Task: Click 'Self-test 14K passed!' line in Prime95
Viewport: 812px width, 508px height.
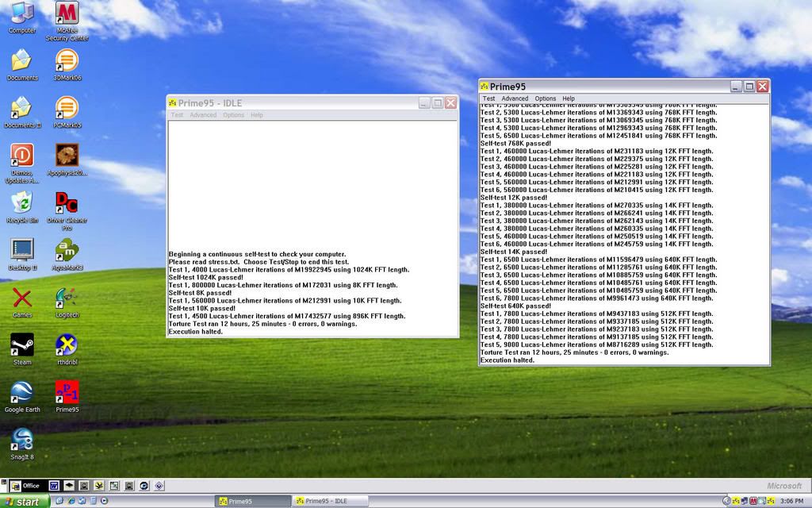Action: coord(514,252)
